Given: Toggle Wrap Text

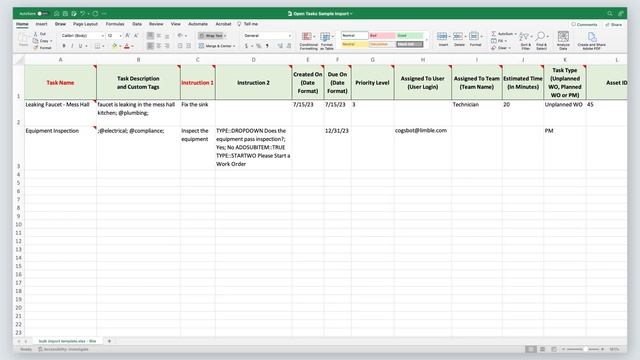Looking at the screenshot, I should [x=211, y=36].
